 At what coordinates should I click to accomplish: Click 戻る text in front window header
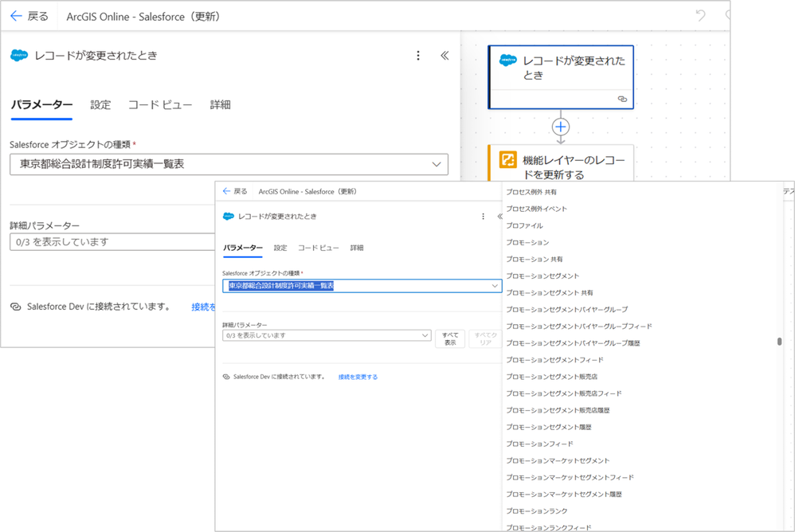coord(241,191)
